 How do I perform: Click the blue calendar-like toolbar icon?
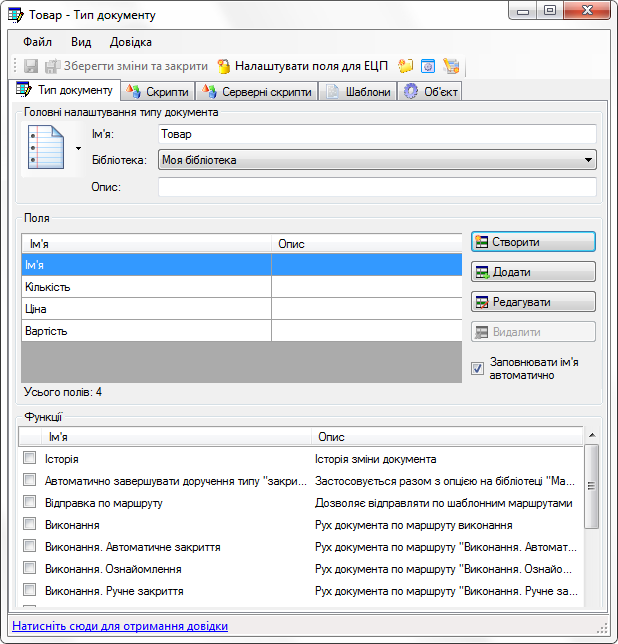(428, 66)
